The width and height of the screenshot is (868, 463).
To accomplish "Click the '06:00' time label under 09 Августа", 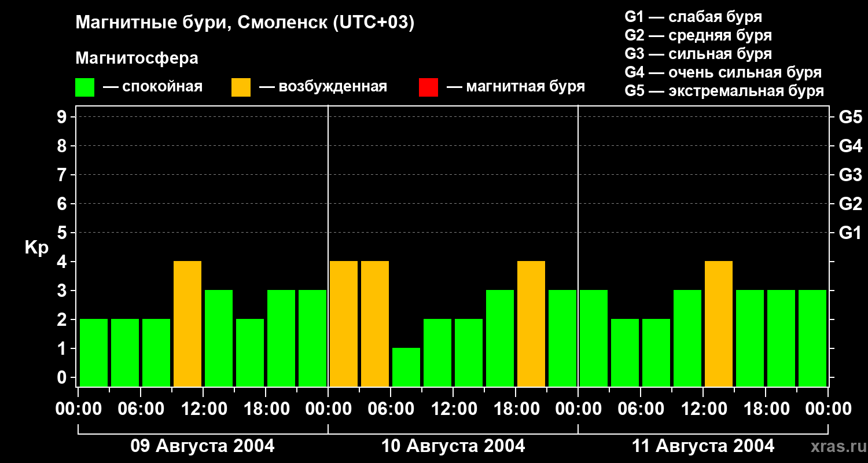I will coord(141,409).
